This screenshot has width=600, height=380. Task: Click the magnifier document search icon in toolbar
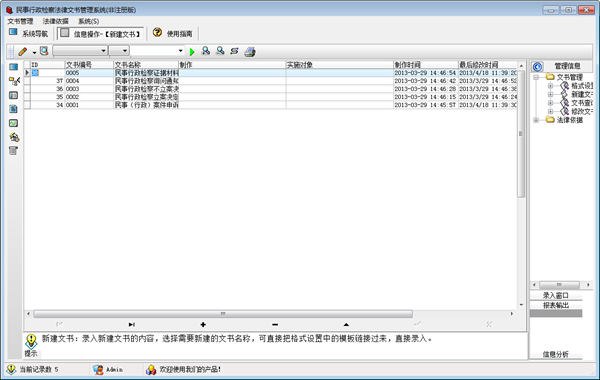point(44,51)
